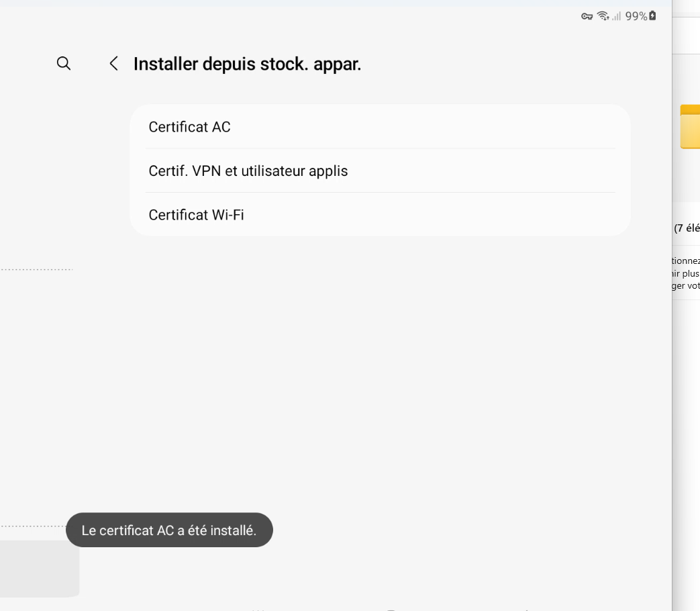Click the dotted line left of the toast

point(34,526)
